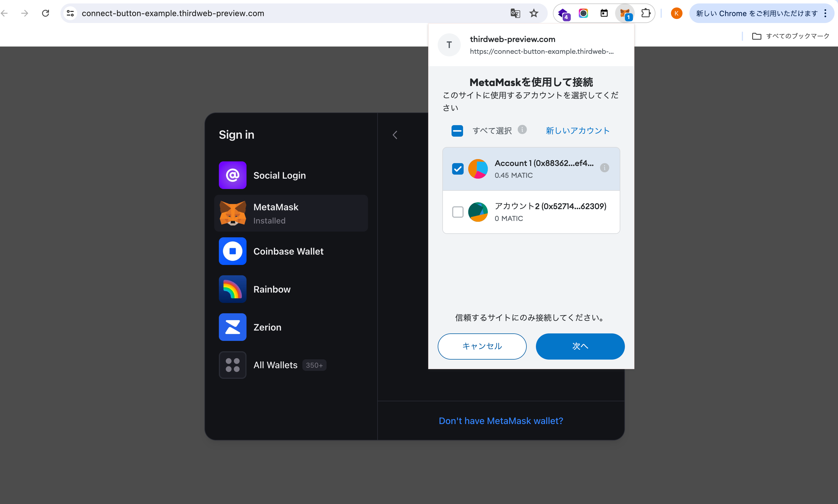Open the すべてのブックマーク folder

(x=790, y=36)
